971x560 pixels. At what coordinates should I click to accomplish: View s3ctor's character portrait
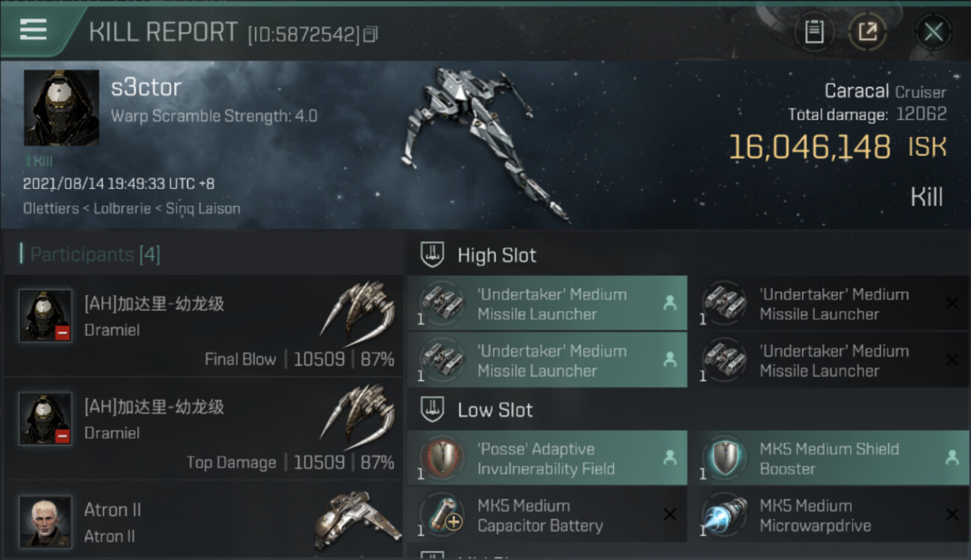click(61, 108)
